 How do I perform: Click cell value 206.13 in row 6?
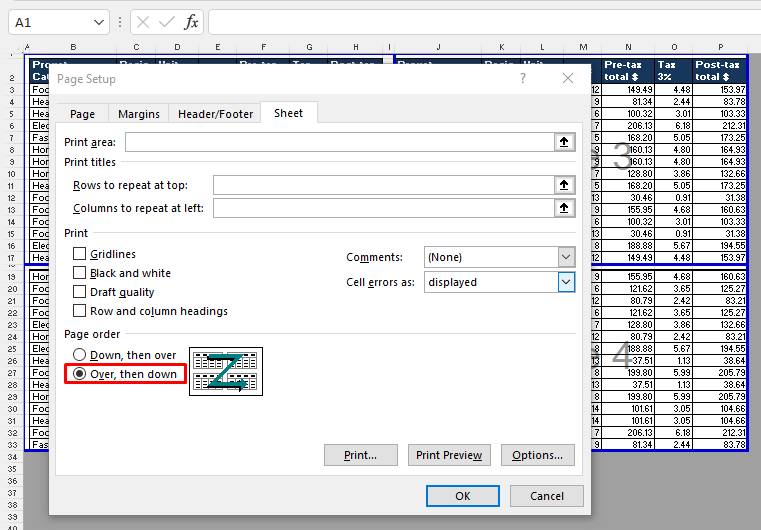click(628, 126)
